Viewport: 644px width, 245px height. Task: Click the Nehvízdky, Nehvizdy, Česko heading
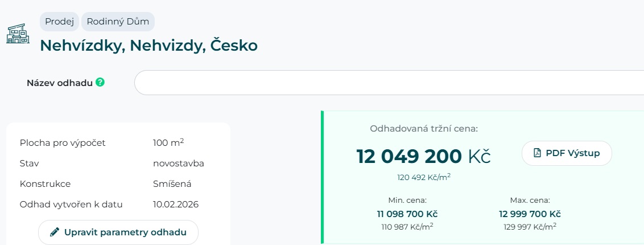(148, 45)
